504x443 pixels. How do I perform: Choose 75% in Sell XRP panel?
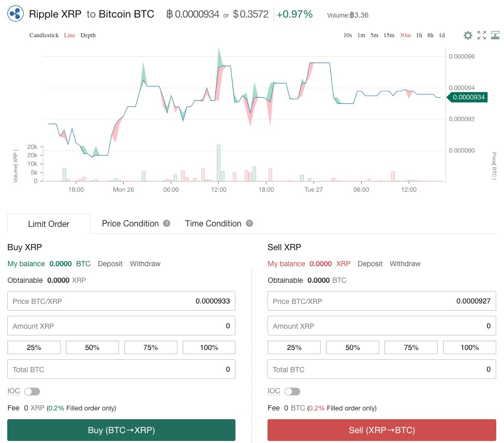(411, 347)
